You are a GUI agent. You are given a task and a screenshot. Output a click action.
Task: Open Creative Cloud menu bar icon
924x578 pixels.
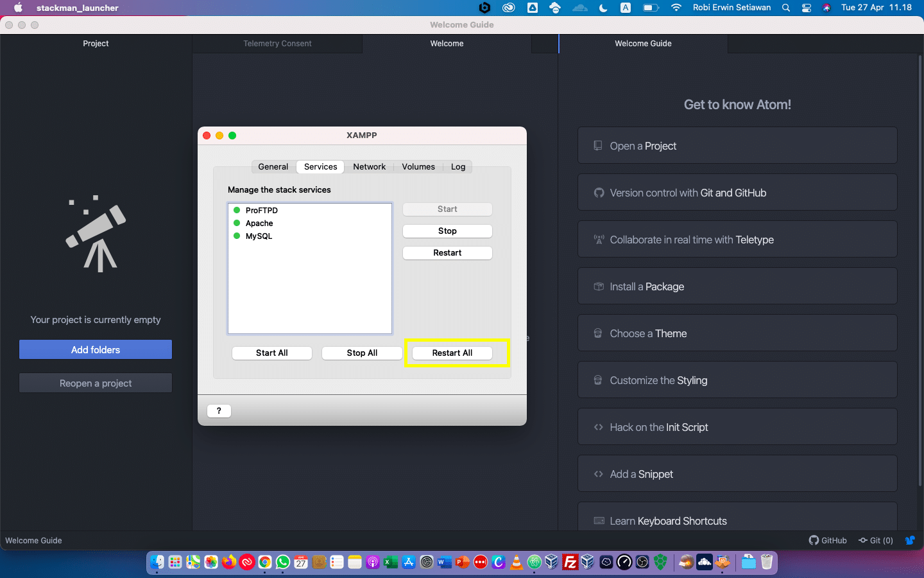pyautogui.click(x=509, y=8)
